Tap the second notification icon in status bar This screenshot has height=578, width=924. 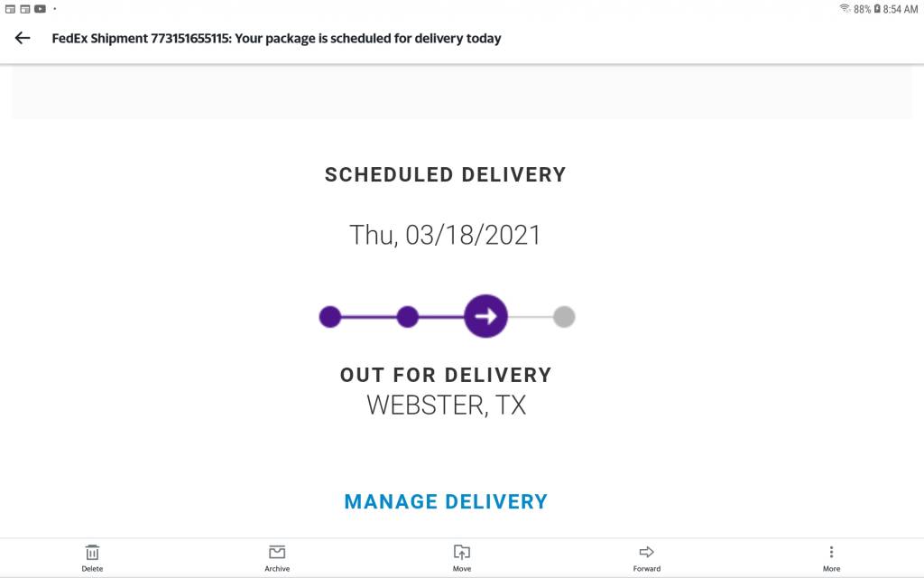24,9
